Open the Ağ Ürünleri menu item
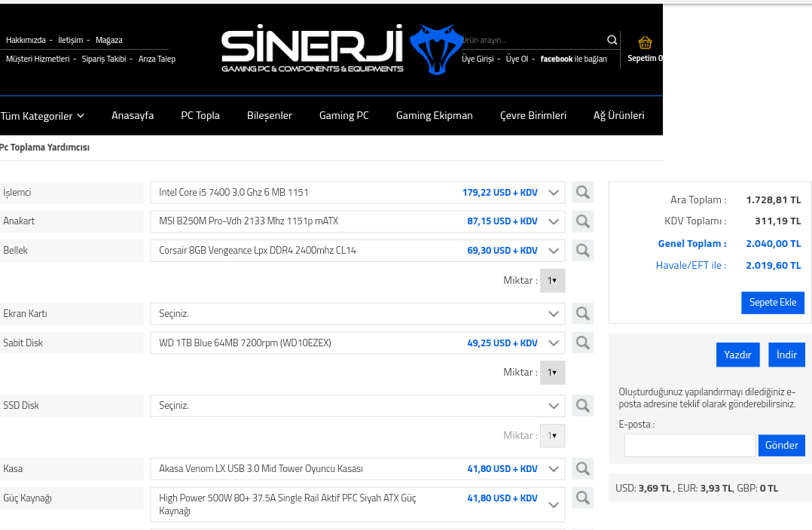The width and height of the screenshot is (812, 530). point(619,115)
